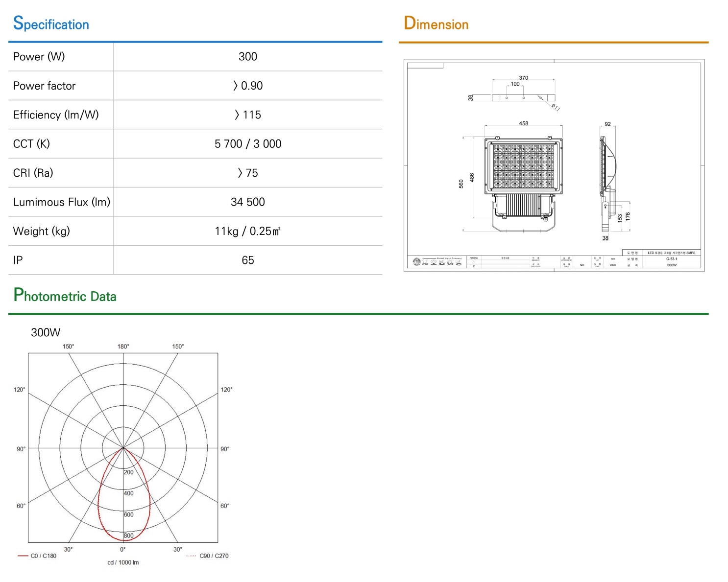Click the CCT value 5 700 / 3 000

click(248, 144)
